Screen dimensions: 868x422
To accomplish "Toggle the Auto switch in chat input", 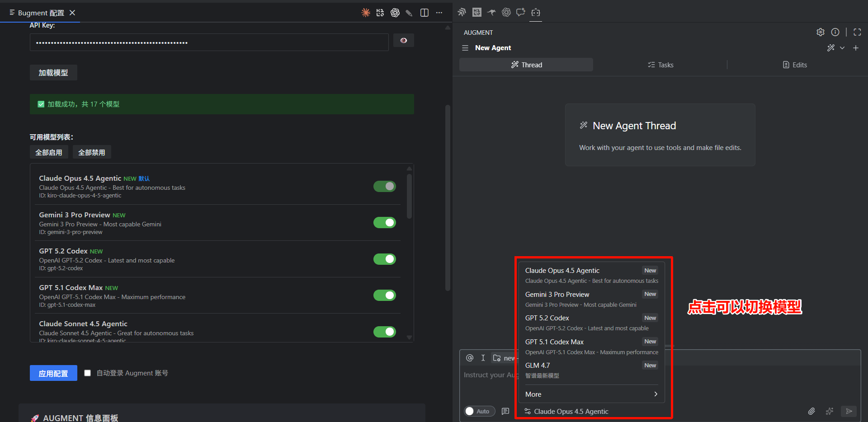I will (x=480, y=411).
